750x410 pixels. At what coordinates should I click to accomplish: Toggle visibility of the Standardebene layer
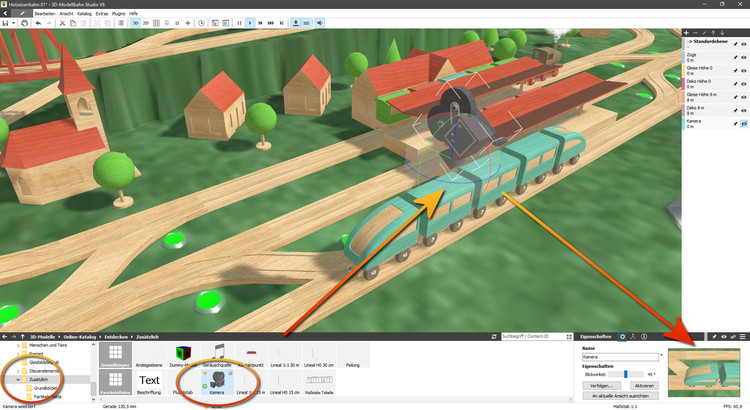point(744,44)
